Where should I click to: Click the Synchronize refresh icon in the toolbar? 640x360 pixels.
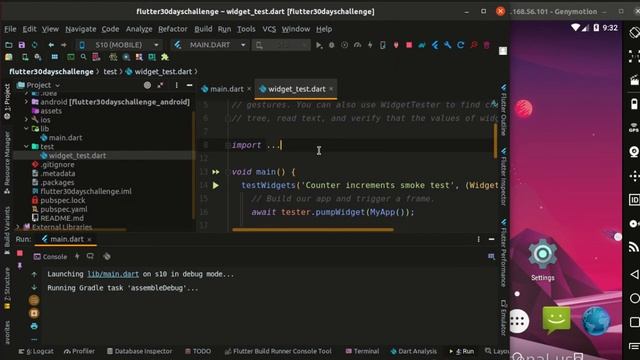tap(35, 45)
